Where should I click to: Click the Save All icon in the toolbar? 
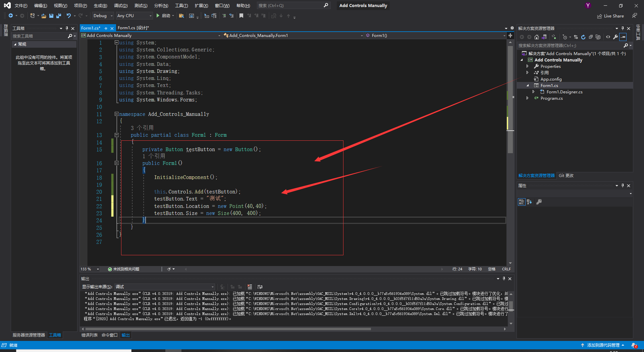pos(59,15)
